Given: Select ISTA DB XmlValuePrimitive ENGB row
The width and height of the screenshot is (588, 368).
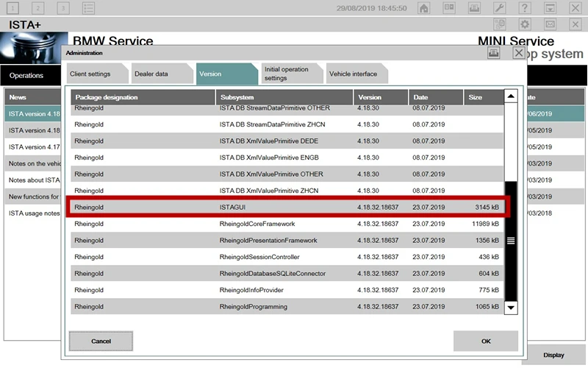Looking at the screenshot, I should pyautogui.click(x=287, y=158).
